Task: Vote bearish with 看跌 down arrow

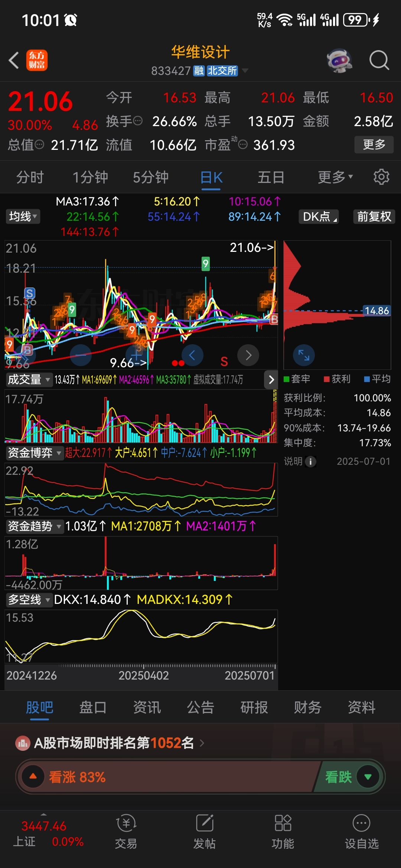Action: click(x=368, y=776)
